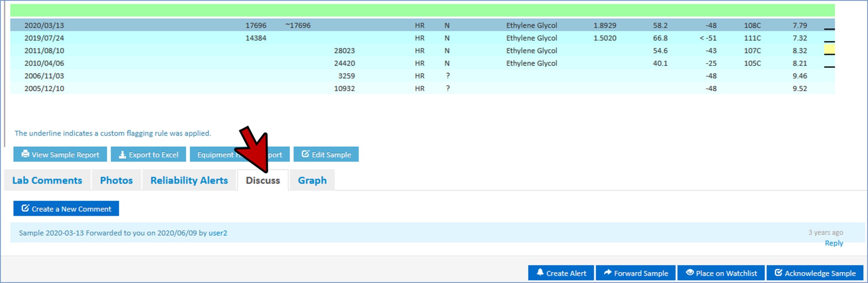
Task: Click the bell icon on Create Alert
Action: click(540, 273)
